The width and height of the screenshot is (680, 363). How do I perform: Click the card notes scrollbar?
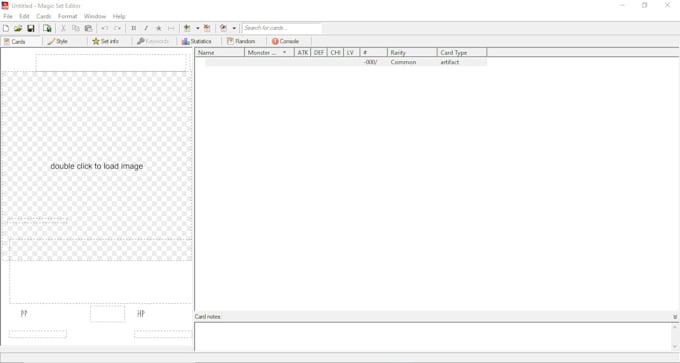pyautogui.click(x=674, y=337)
